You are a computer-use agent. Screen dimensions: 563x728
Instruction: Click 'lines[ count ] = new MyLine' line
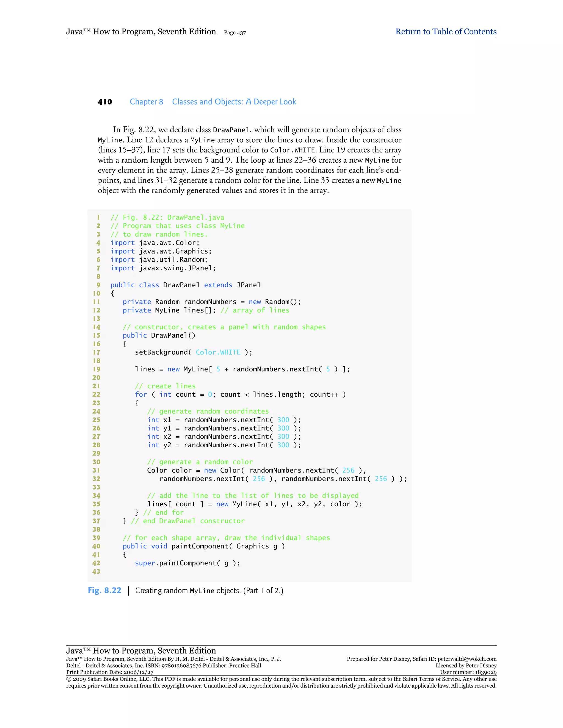pyautogui.click(x=254, y=504)
